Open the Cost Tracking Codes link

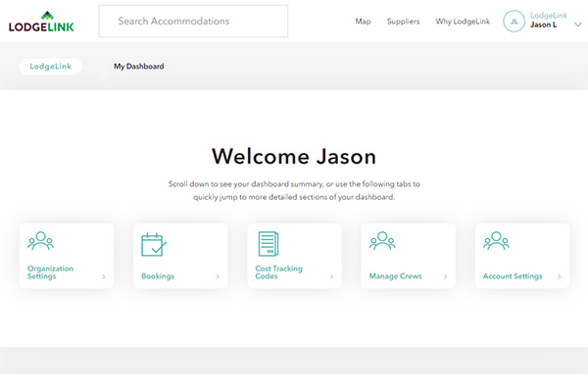278,272
